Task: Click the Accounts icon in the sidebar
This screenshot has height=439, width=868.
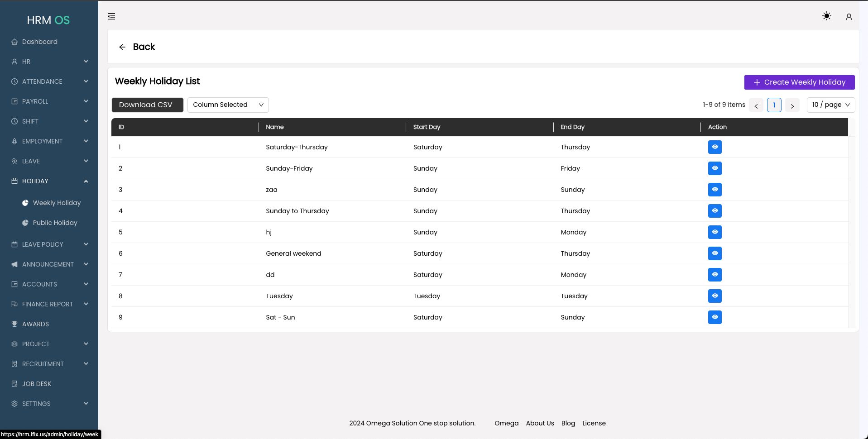Action: click(x=14, y=284)
